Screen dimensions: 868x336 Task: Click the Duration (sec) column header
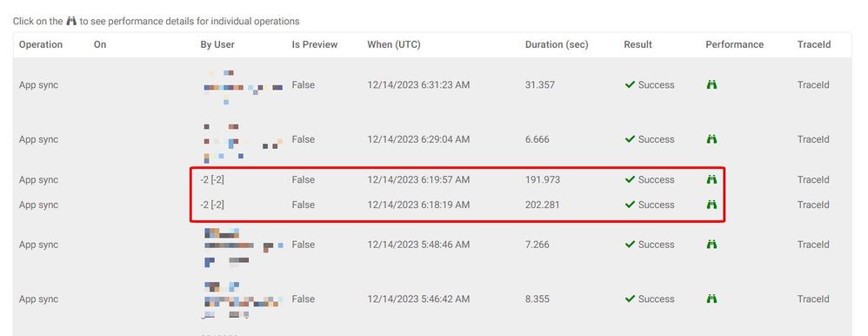click(x=557, y=45)
